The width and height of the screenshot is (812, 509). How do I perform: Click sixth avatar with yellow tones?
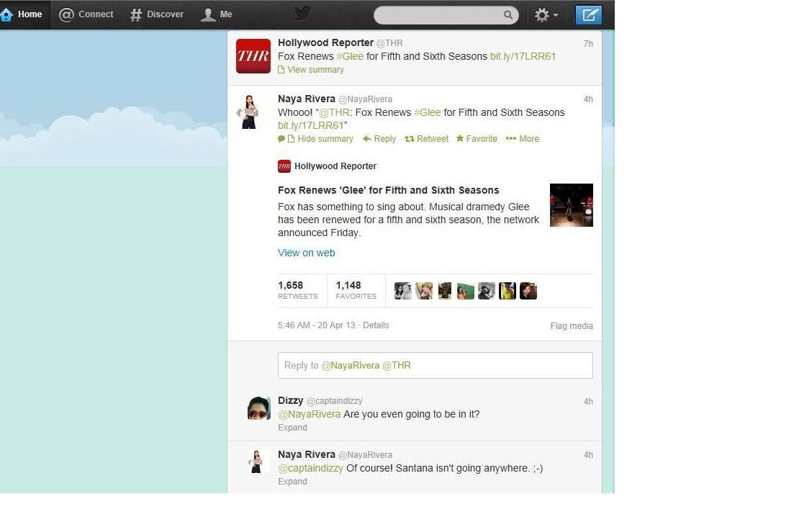click(x=507, y=290)
